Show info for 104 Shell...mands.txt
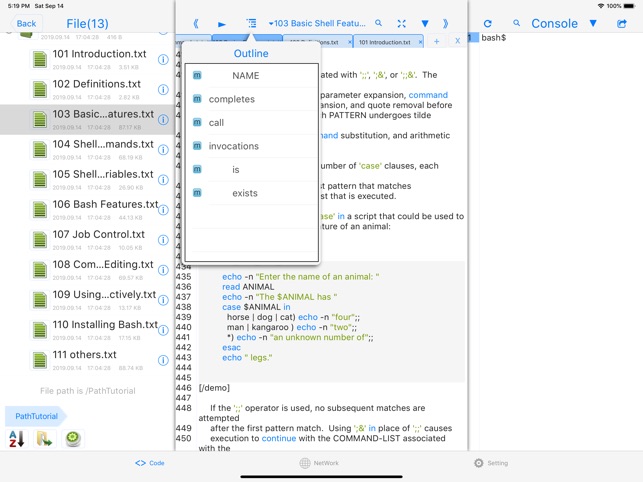The height and width of the screenshot is (482, 643). tap(163, 150)
